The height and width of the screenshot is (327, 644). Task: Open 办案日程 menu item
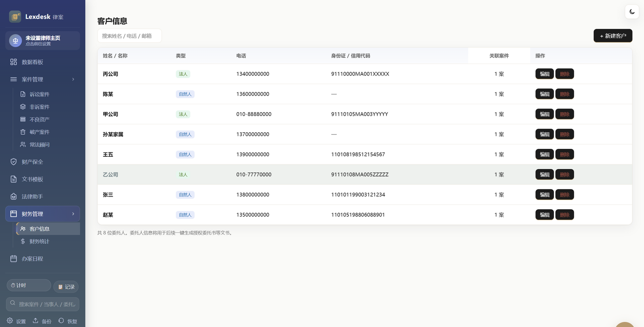(x=43, y=259)
